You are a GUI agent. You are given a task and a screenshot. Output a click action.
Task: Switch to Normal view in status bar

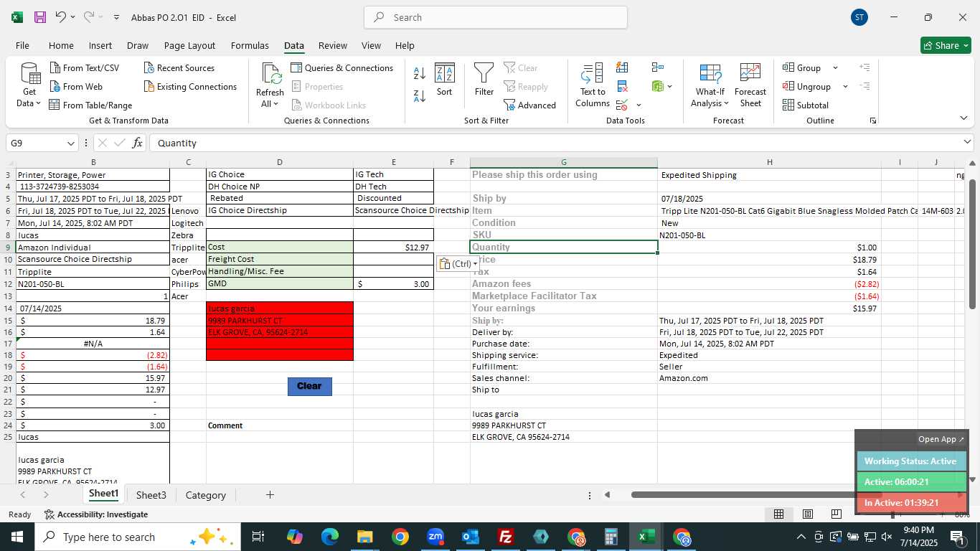(x=778, y=514)
